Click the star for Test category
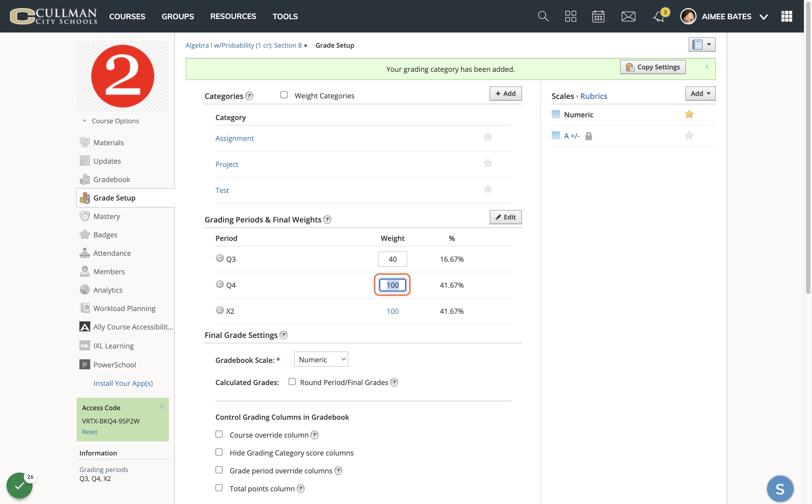 488,189
